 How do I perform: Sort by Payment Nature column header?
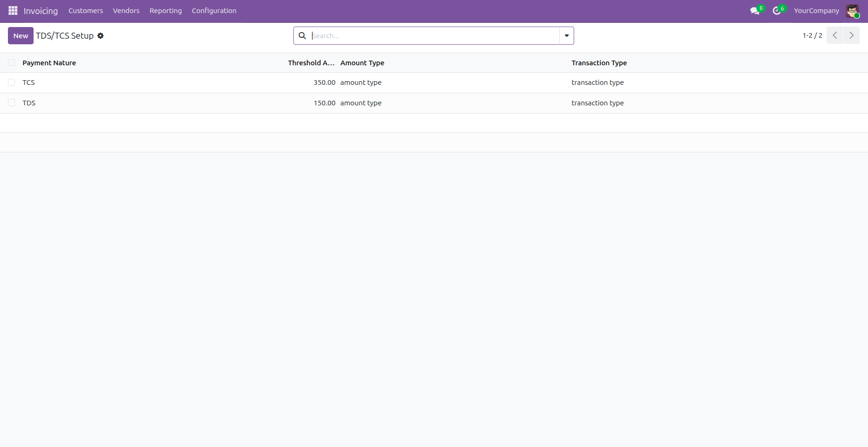(x=49, y=63)
